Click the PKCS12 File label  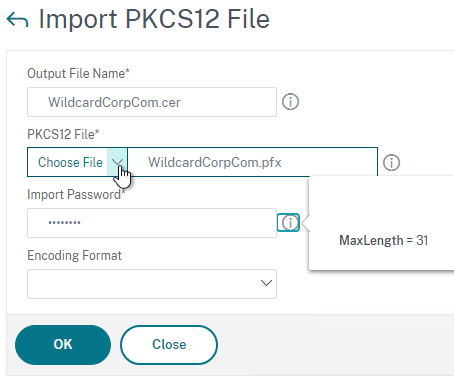[x=63, y=134]
